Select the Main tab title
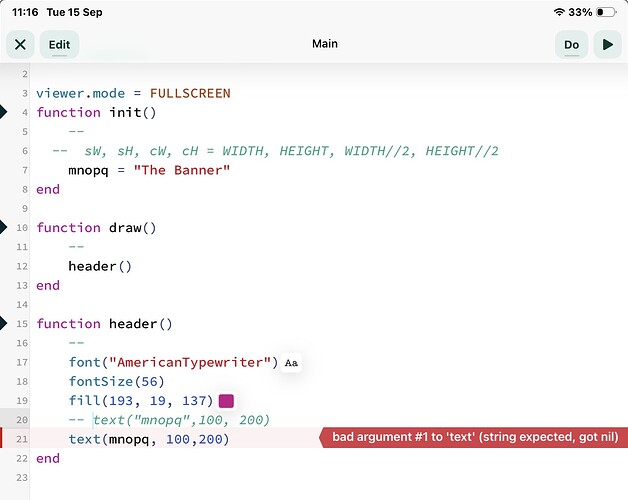628x500 pixels. click(325, 44)
